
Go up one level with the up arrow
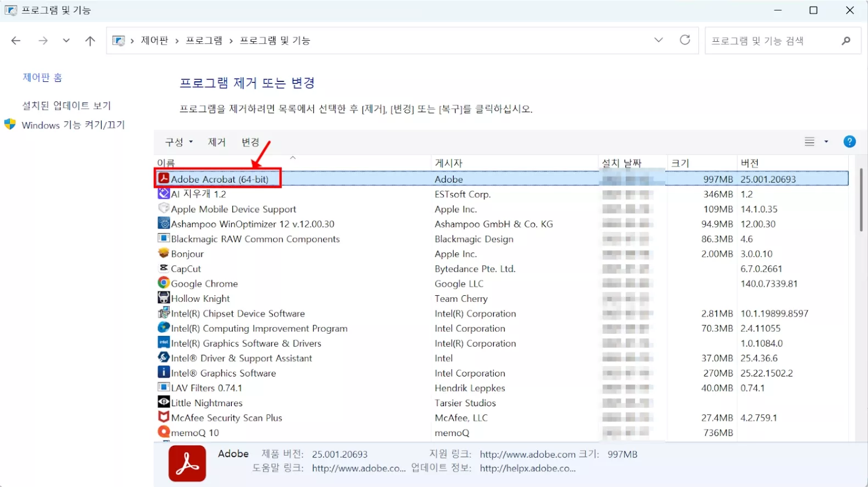coord(90,40)
